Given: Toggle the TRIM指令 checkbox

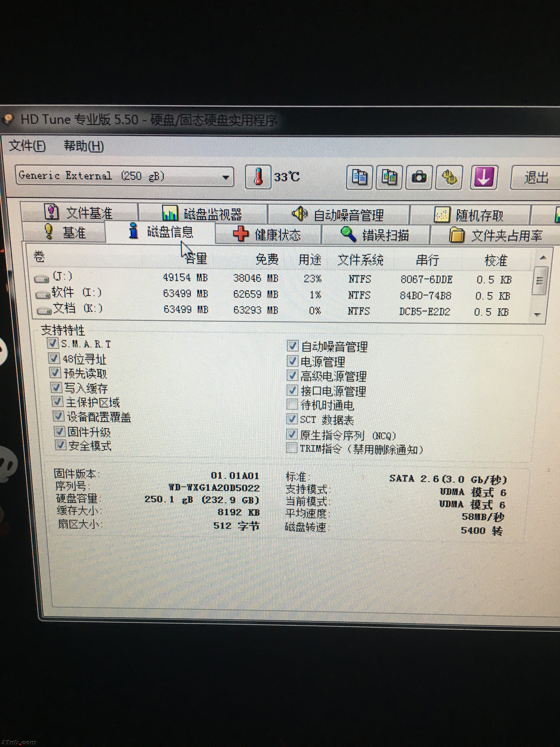Looking at the screenshot, I should coord(292,448).
